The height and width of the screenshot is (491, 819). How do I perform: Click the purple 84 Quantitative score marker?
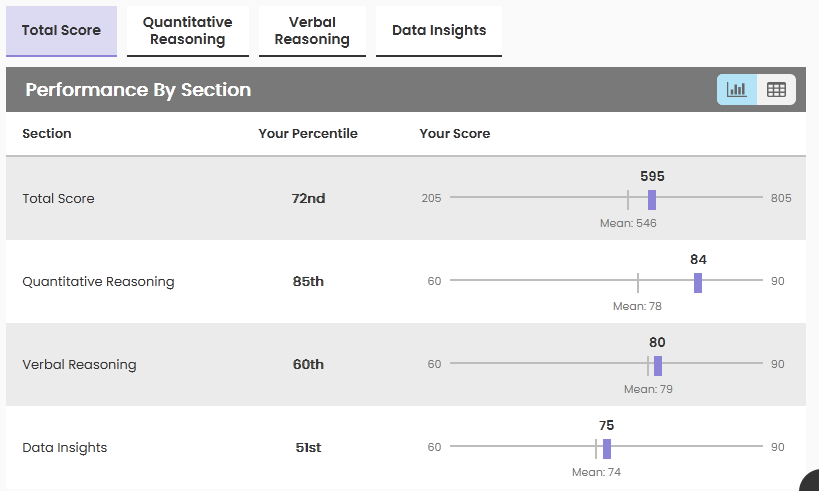(x=698, y=282)
